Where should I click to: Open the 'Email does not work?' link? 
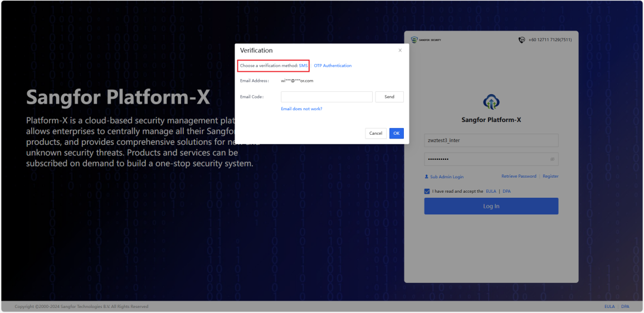pos(301,109)
